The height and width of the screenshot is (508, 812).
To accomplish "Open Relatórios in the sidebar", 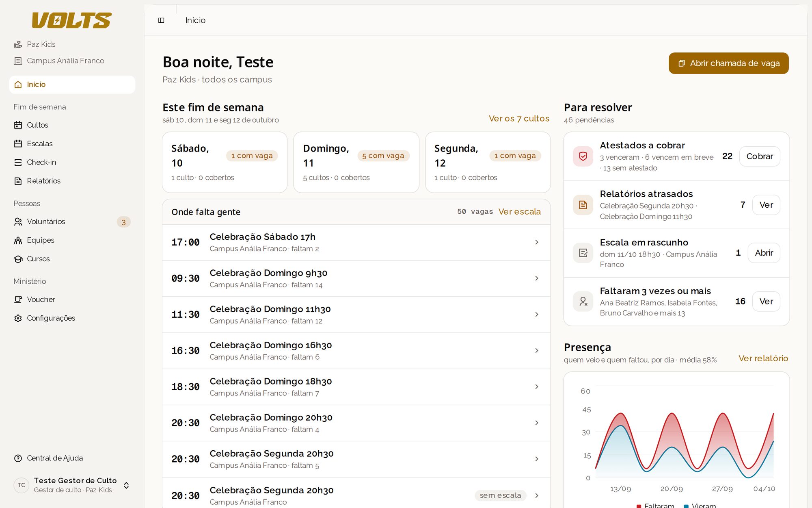I will click(x=72, y=181).
